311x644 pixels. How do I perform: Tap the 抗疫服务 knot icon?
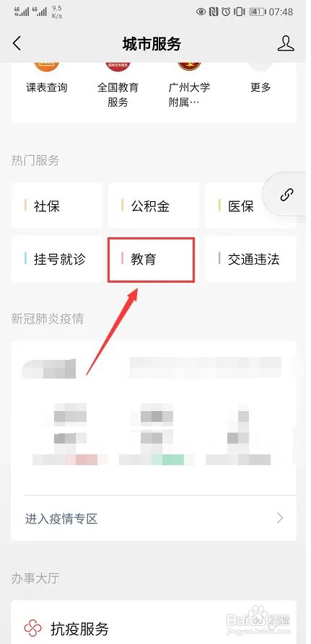tap(33, 628)
